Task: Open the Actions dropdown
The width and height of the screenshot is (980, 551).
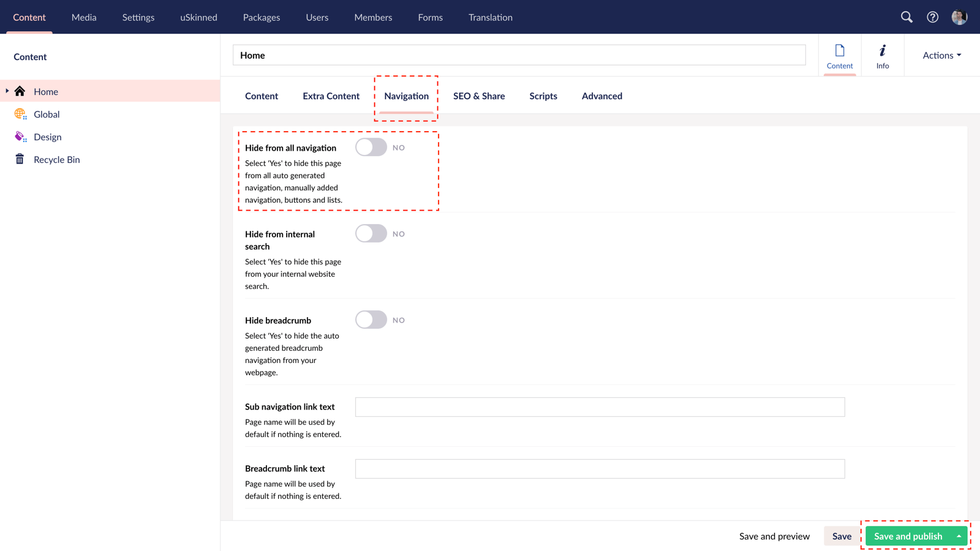Action: pos(940,55)
